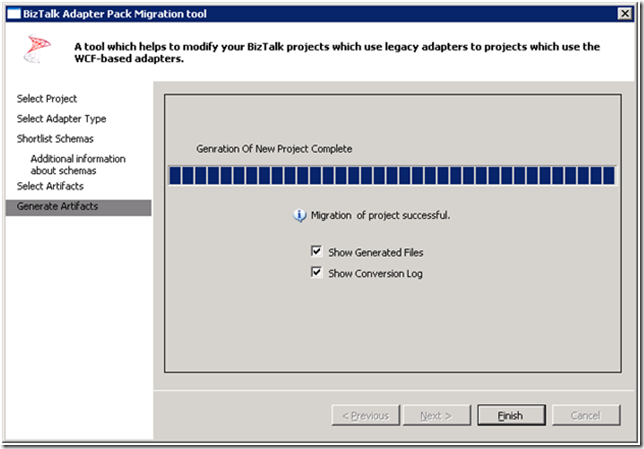Uncheck Show Generated Files checkbox
The width and height of the screenshot is (644, 449).
316,251
